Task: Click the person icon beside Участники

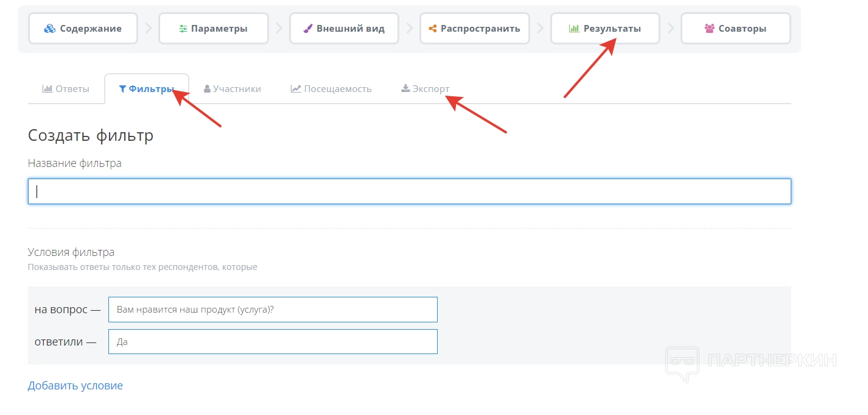Action: tap(207, 89)
